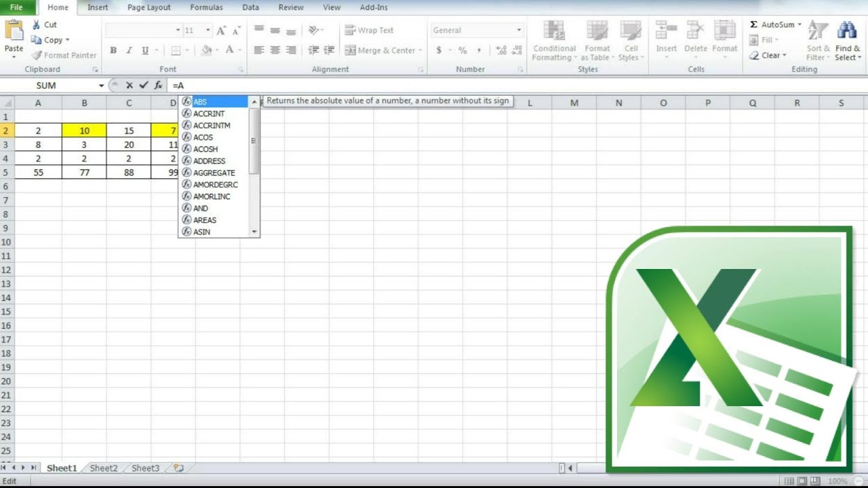Switch to the Formulas tab

click(x=206, y=7)
